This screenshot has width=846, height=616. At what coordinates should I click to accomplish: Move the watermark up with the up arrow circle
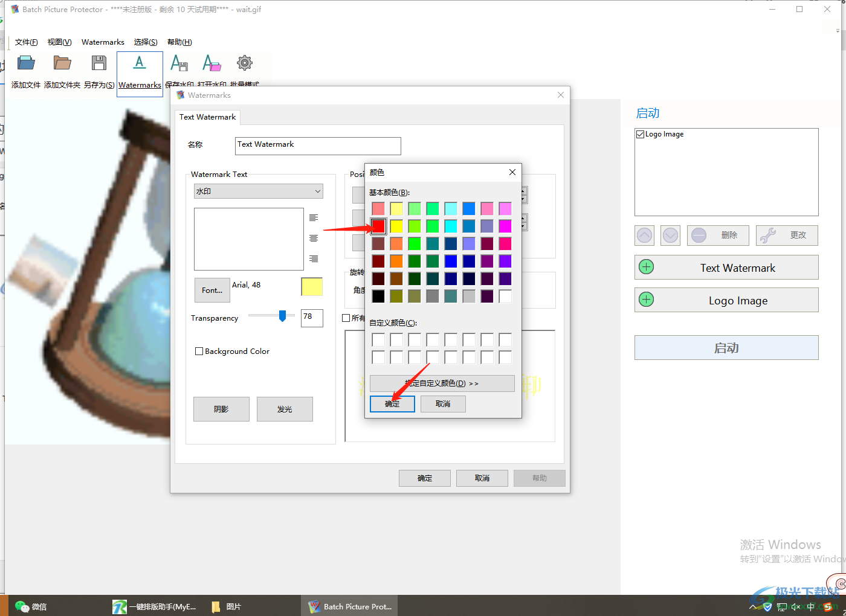coord(645,235)
